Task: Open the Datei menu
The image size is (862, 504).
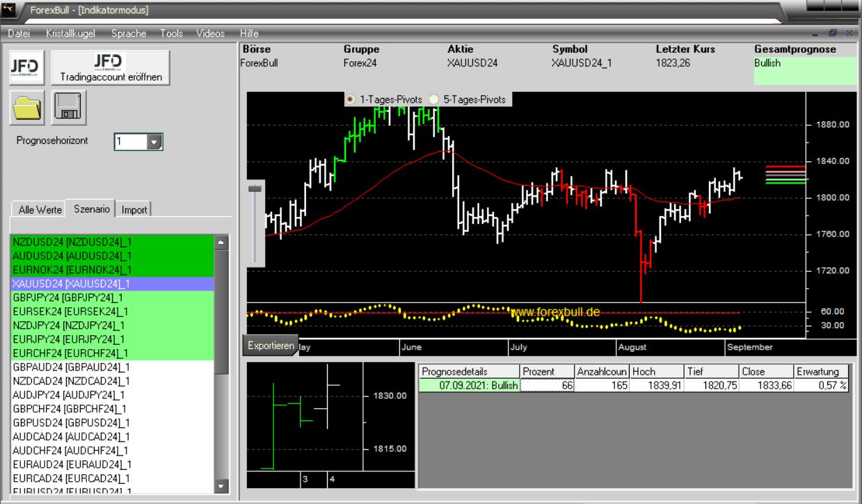Action: tap(19, 33)
